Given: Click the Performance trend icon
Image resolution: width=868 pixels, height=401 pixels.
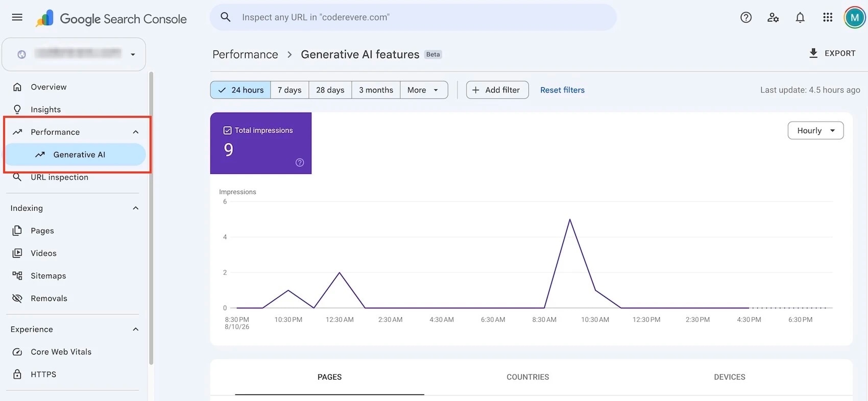Looking at the screenshot, I should click(x=17, y=132).
